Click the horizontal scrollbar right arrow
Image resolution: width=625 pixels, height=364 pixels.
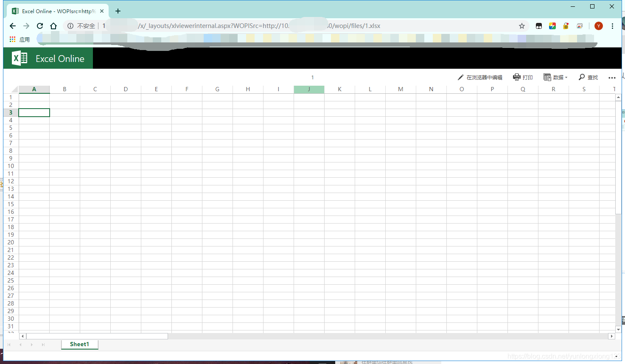[611, 336]
